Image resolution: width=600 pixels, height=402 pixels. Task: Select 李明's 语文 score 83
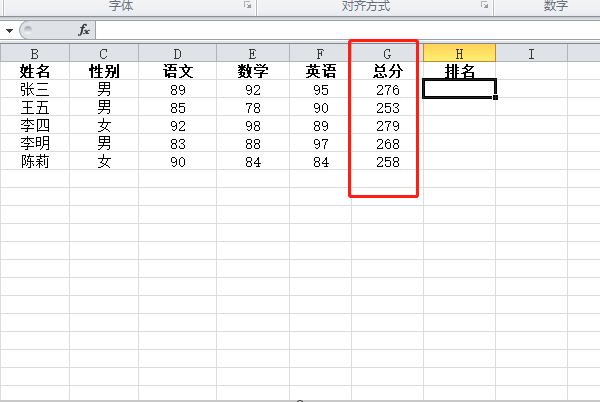pos(178,143)
